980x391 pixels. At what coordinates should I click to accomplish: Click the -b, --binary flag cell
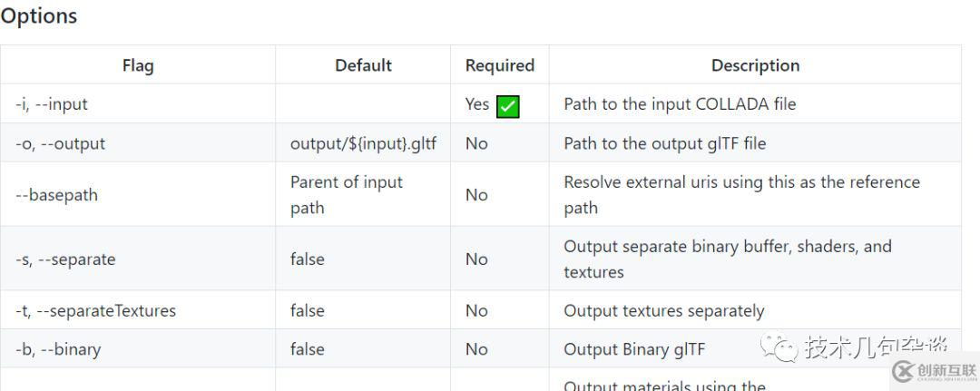pyautogui.click(x=58, y=349)
